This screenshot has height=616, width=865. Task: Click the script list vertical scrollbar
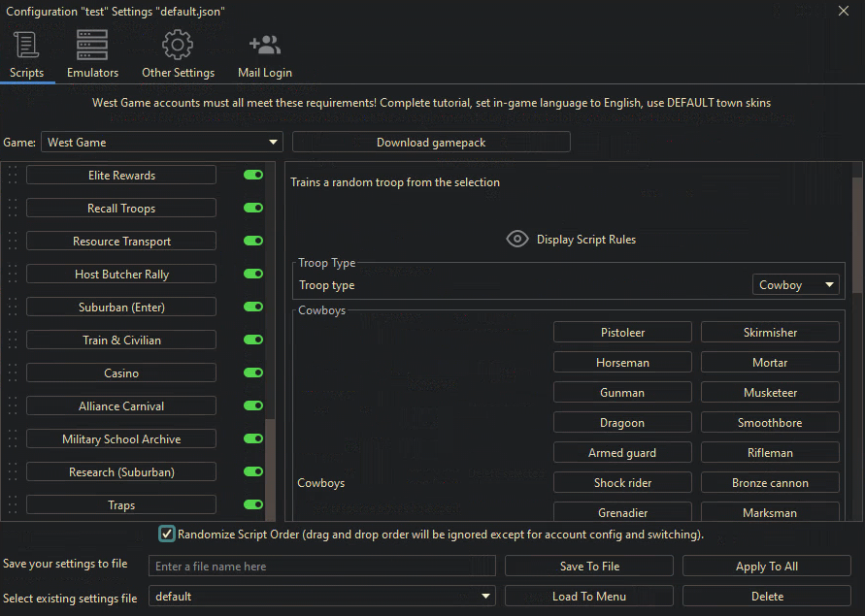pyautogui.click(x=270, y=469)
